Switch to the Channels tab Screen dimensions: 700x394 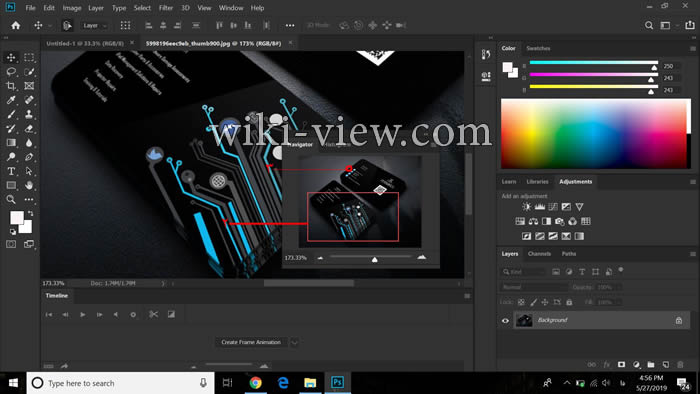[539, 254]
